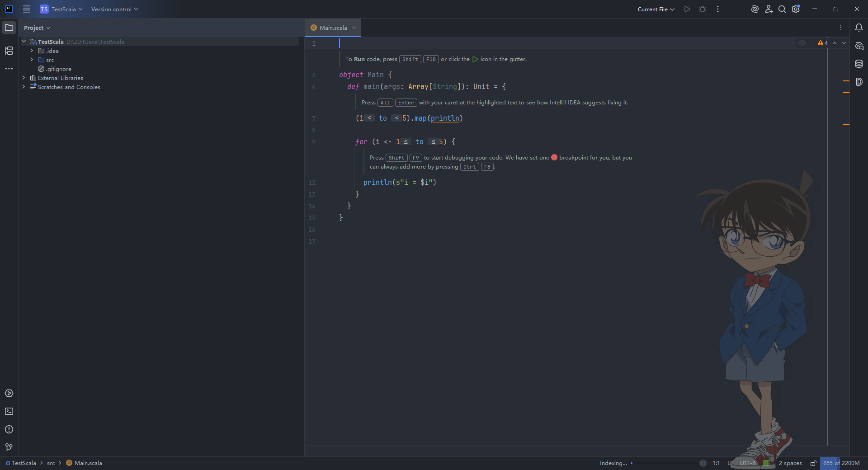Click the 1:1 caret position indicator

(x=716, y=463)
